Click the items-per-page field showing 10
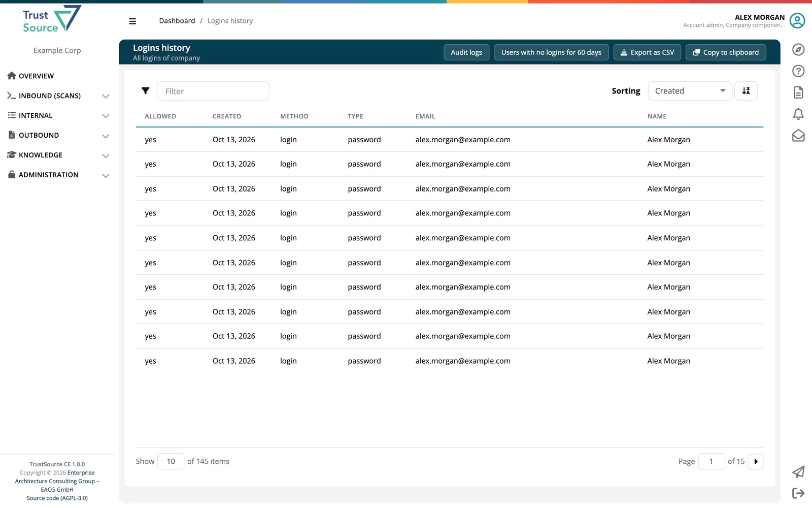 pyautogui.click(x=171, y=461)
